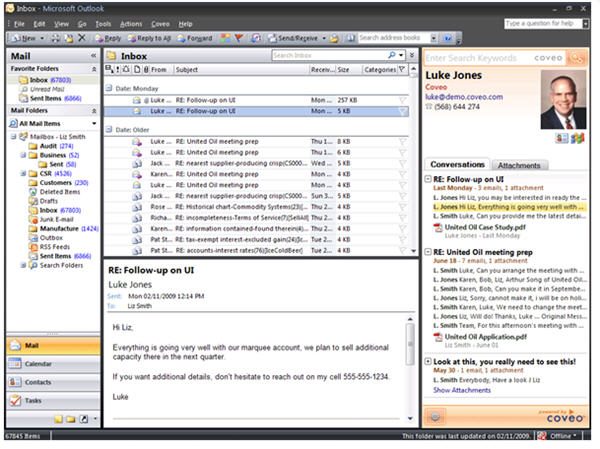Collapse the Favorite Folders section
The width and height of the screenshot is (600, 449).
coord(94,69)
